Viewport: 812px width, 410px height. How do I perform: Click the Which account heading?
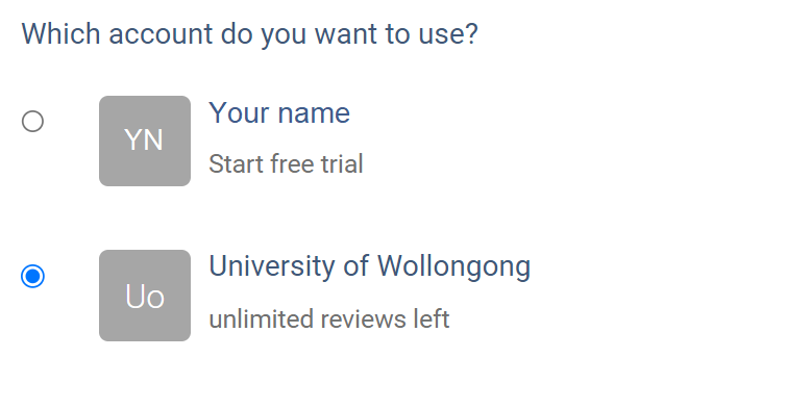click(249, 34)
